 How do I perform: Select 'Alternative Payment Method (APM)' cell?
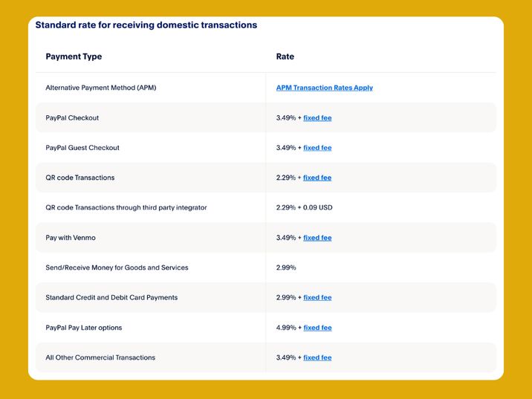coord(101,88)
